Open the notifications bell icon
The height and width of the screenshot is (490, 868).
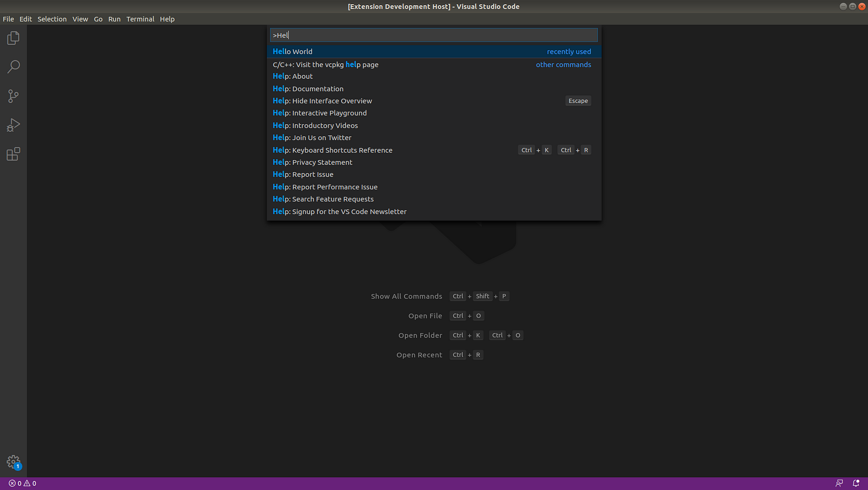pyautogui.click(x=856, y=483)
